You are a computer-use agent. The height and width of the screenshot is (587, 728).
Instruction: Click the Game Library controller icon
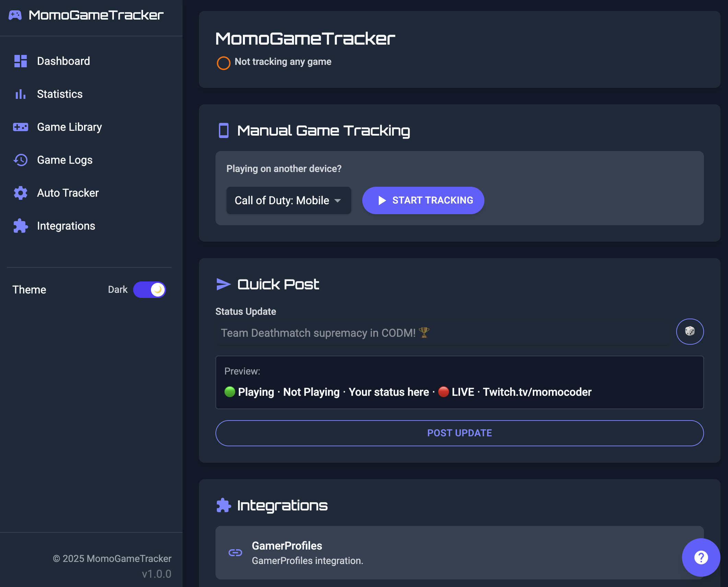pos(21,127)
